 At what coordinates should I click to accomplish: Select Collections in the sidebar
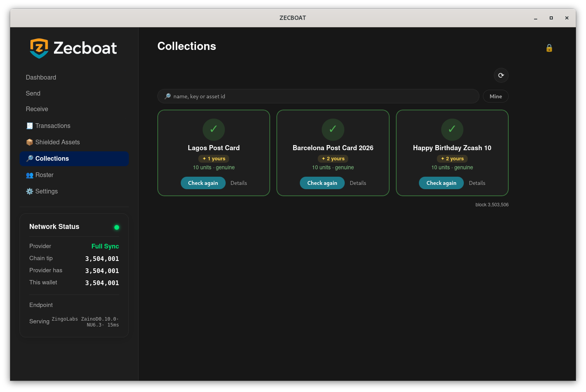74,158
